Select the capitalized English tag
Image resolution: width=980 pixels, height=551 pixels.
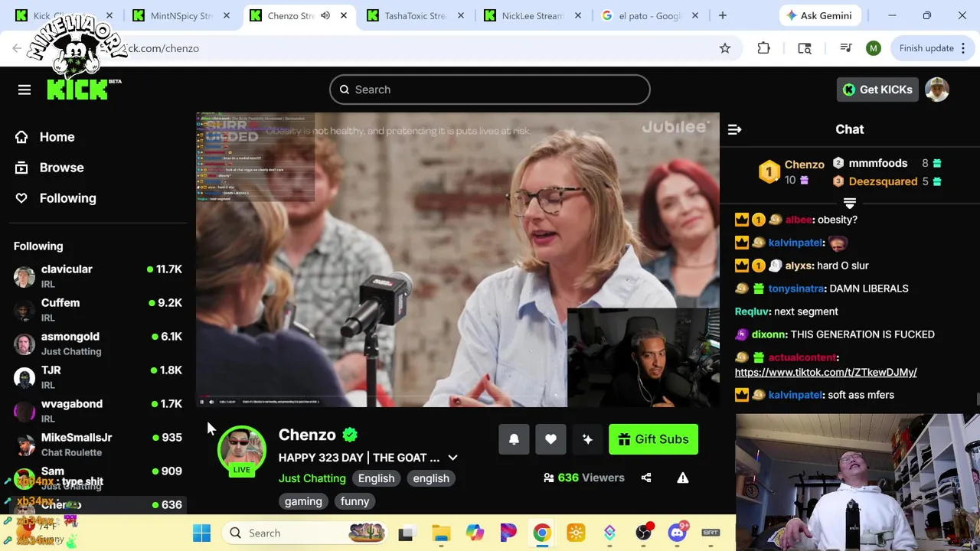[377, 478]
